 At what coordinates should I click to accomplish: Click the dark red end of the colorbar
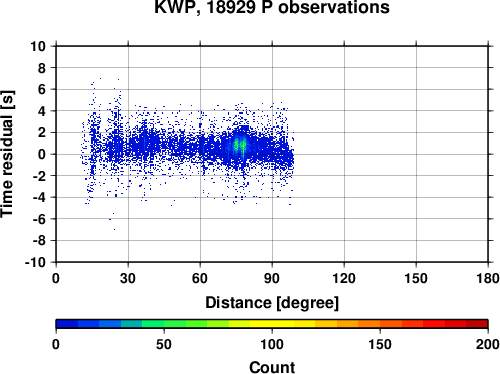coord(477,324)
